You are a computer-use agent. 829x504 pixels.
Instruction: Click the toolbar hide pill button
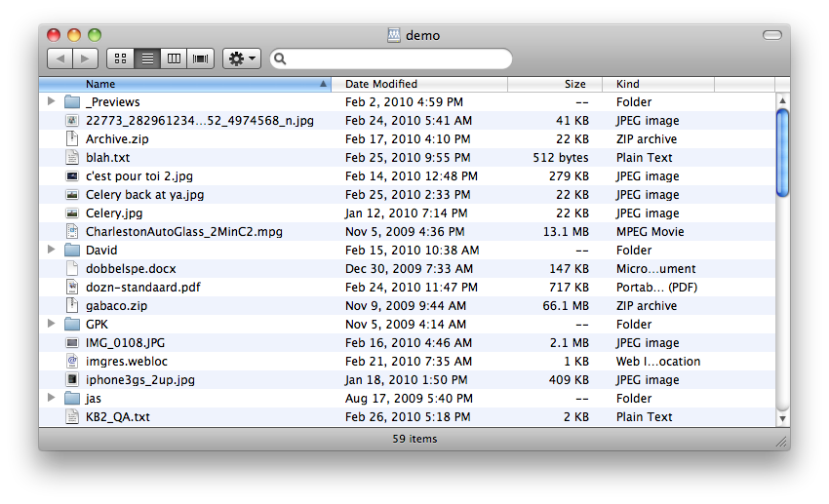click(x=771, y=35)
